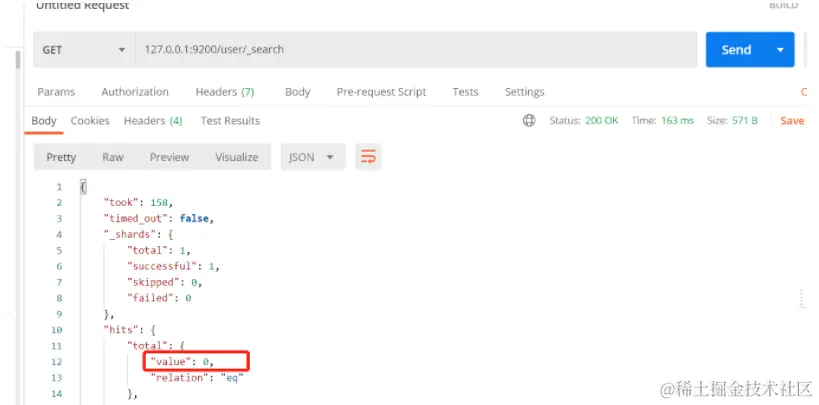Click the Save response link
The image size is (819, 405).
[x=792, y=121]
